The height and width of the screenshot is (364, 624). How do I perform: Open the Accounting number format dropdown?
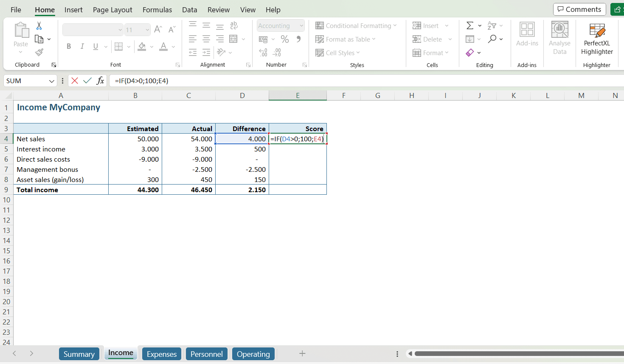pyautogui.click(x=301, y=26)
